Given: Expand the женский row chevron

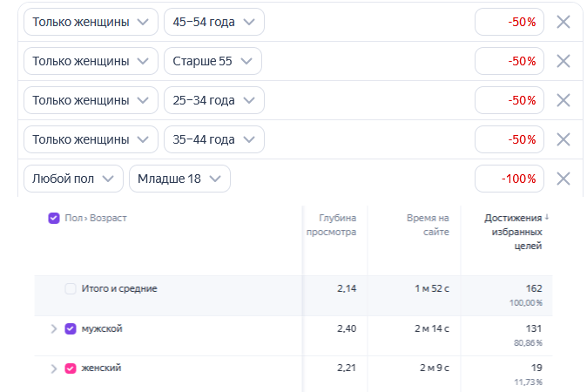Looking at the screenshot, I should [x=53, y=368].
